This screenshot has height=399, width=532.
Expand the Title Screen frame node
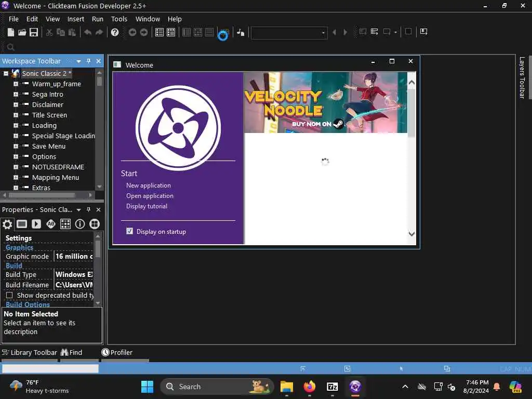click(x=16, y=115)
